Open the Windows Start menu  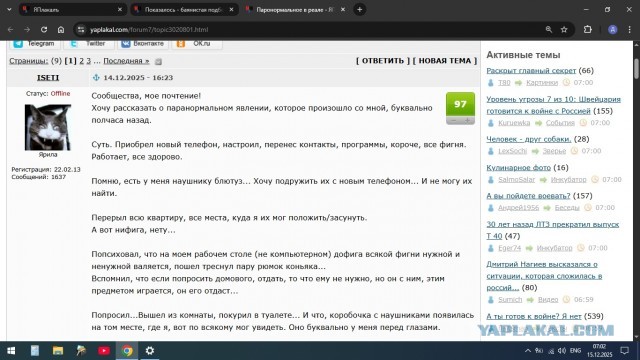tap(11, 351)
